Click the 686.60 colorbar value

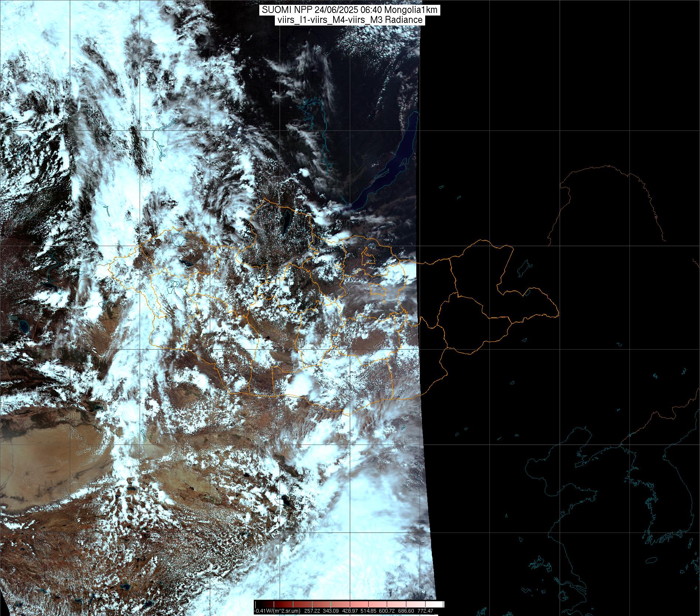(x=406, y=611)
